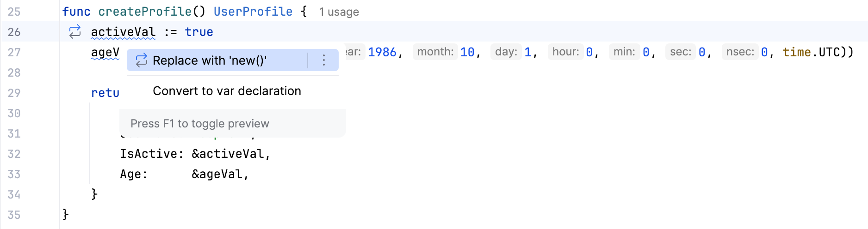Click the UserProfile return type

[x=253, y=12]
